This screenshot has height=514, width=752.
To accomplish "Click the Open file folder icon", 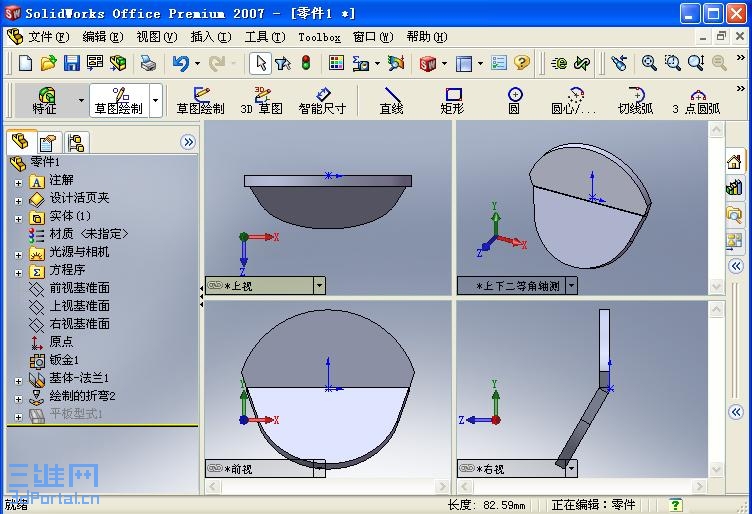I will point(48,63).
